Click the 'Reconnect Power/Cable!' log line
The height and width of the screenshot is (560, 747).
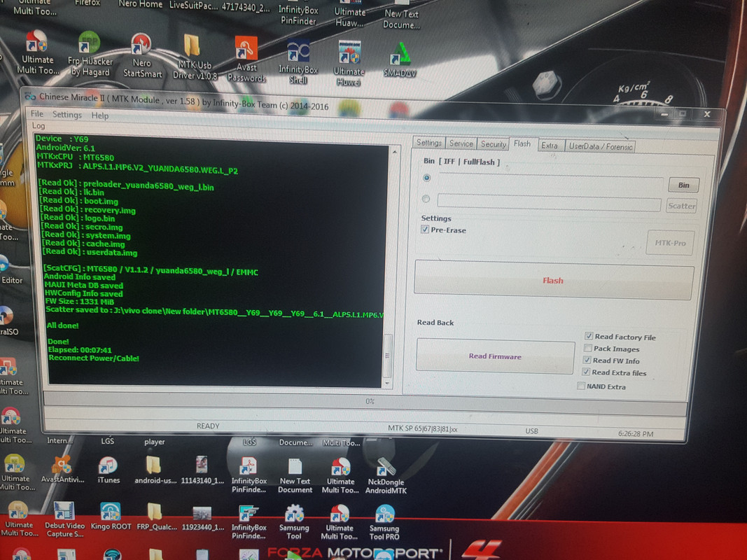[94, 358]
